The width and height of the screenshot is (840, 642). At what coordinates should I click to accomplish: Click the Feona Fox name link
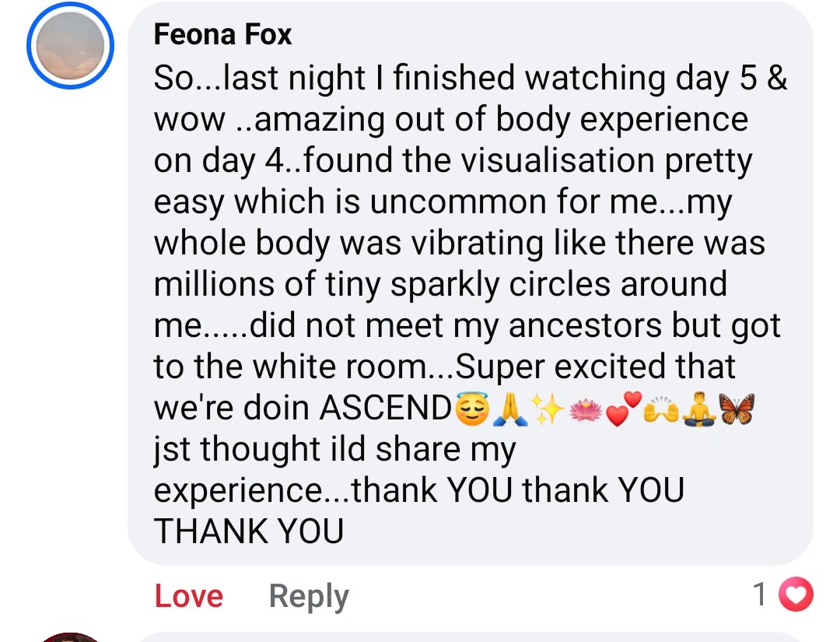click(x=222, y=34)
